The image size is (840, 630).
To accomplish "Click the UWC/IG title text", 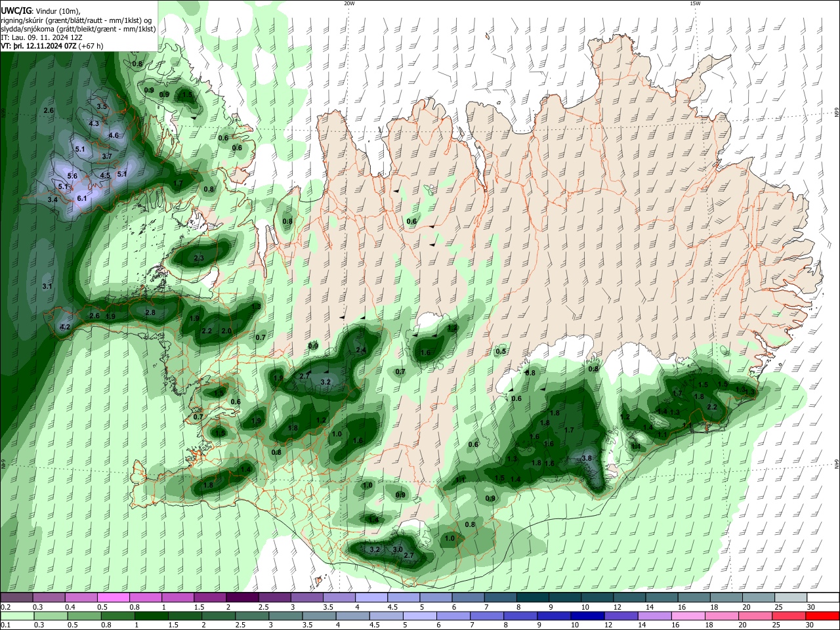I will point(15,11).
